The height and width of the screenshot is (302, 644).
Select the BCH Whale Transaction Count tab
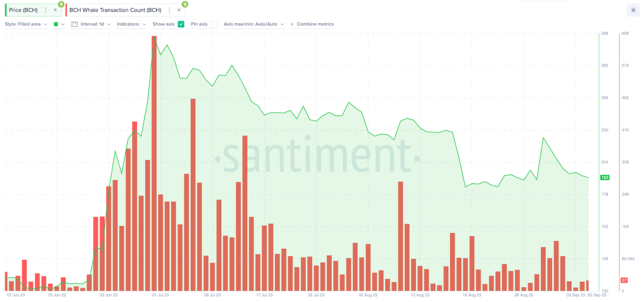[x=115, y=10]
